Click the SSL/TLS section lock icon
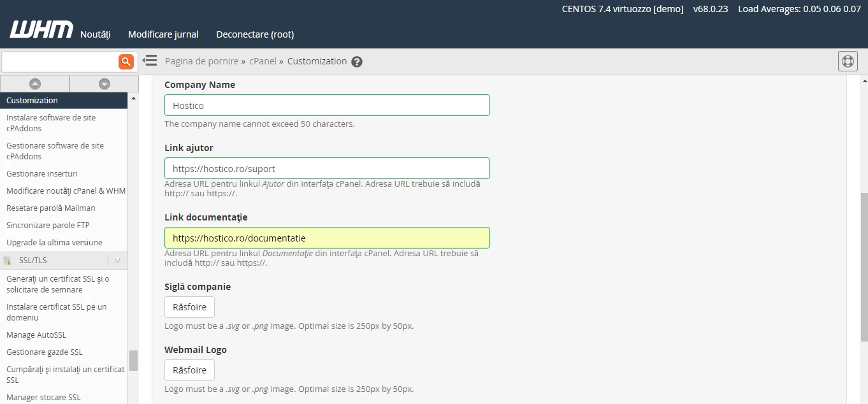This screenshot has width=868, height=404. click(x=8, y=260)
